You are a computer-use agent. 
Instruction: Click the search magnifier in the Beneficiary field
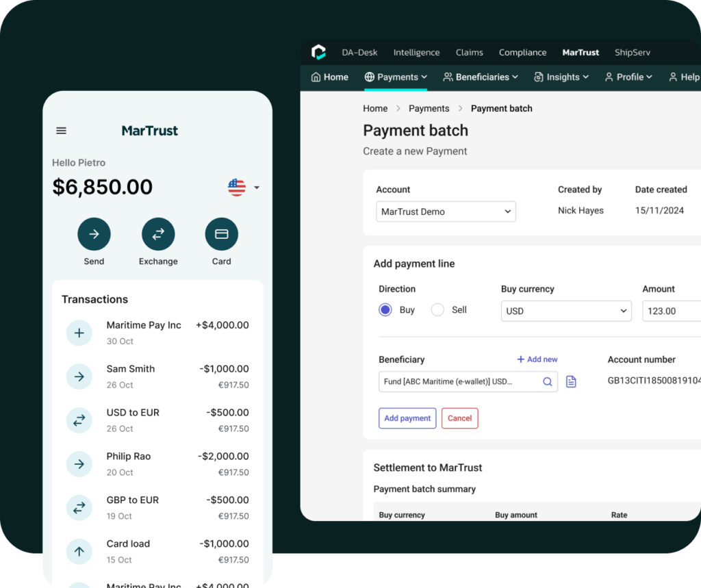547,381
